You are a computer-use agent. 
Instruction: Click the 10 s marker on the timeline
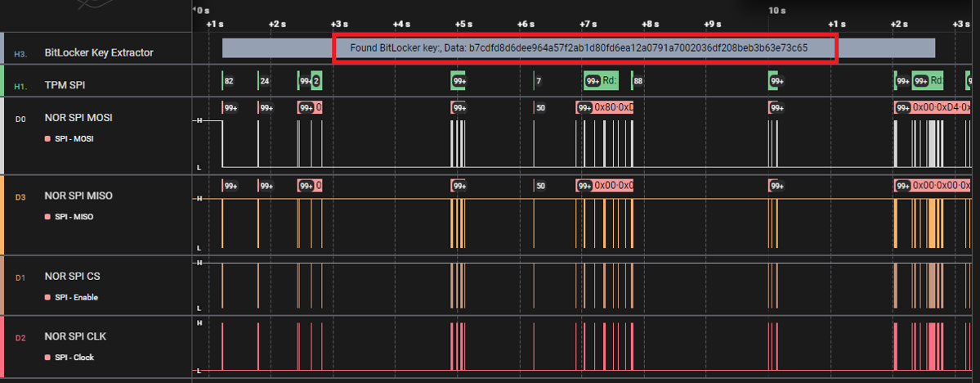[x=776, y=10]
